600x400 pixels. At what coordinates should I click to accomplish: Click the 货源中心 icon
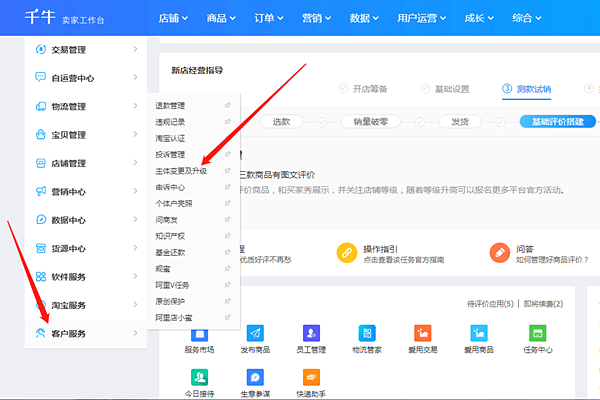[x=41, y=248]
